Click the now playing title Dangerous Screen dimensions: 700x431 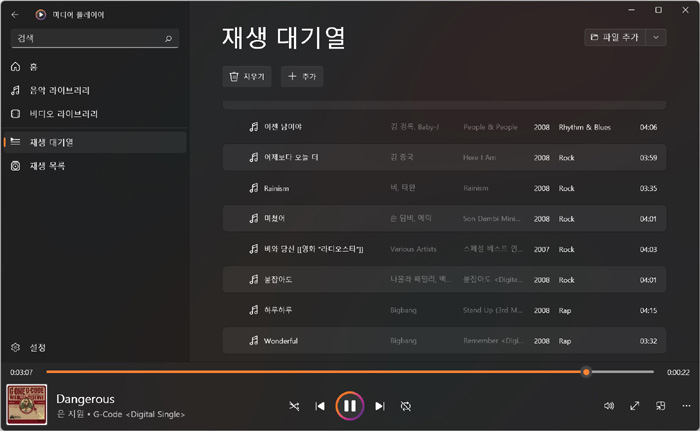coord(85,399)
